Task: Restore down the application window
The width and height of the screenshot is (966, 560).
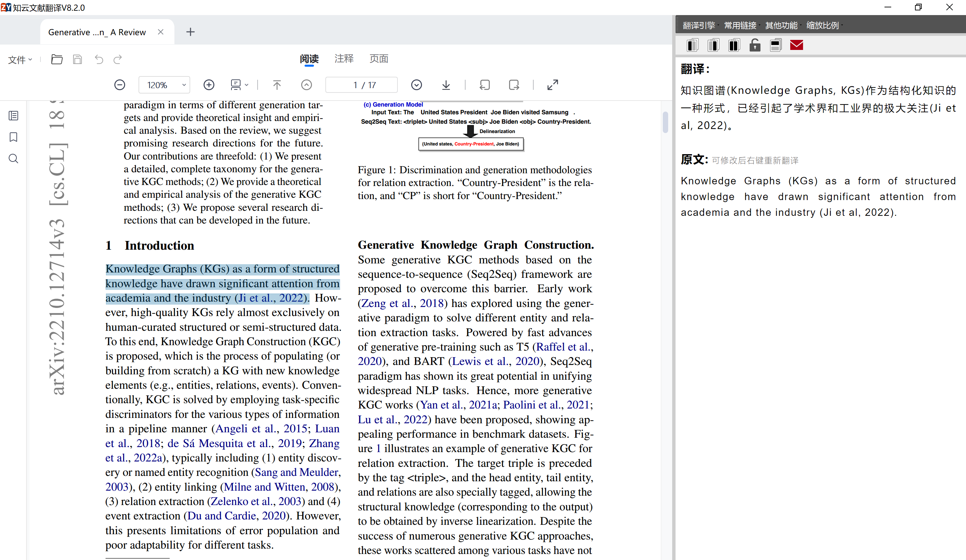Action: (x=918, y=7)
